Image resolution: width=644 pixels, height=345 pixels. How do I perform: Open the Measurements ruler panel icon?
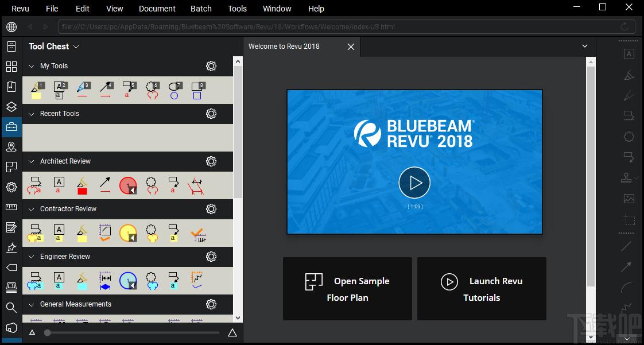11,207
